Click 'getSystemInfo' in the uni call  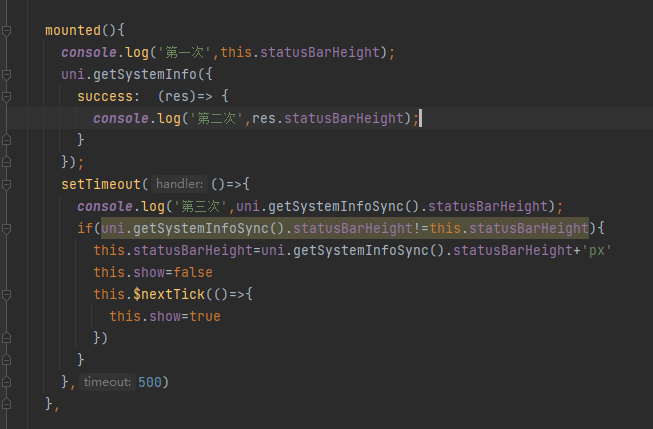(x=145, y=75)
